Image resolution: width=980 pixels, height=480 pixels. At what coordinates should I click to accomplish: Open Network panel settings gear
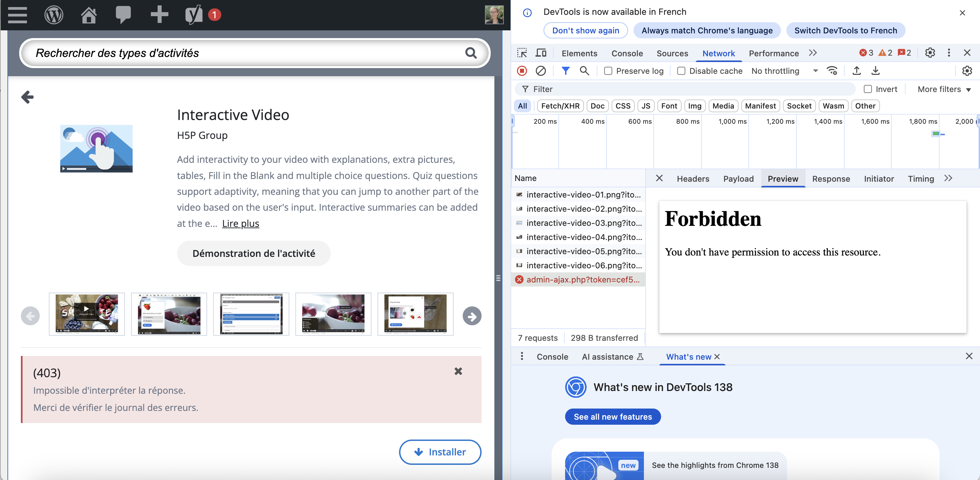coord(967,71)
